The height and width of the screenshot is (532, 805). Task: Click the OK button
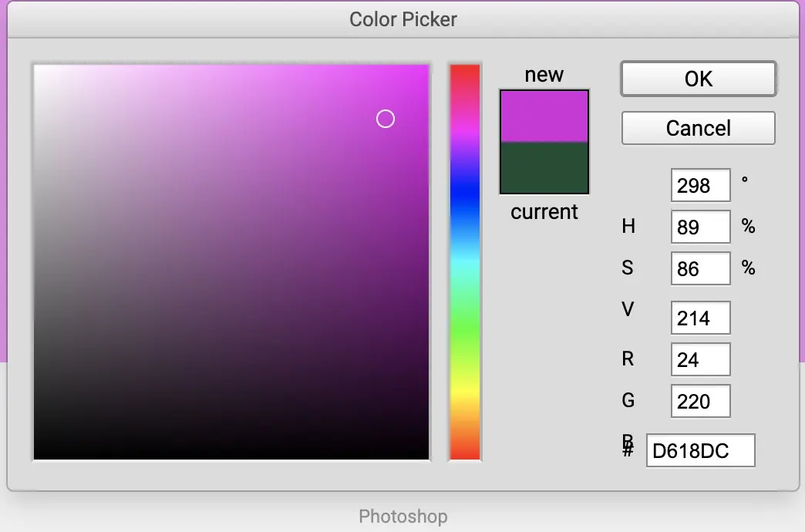click(x=698, y=79)
